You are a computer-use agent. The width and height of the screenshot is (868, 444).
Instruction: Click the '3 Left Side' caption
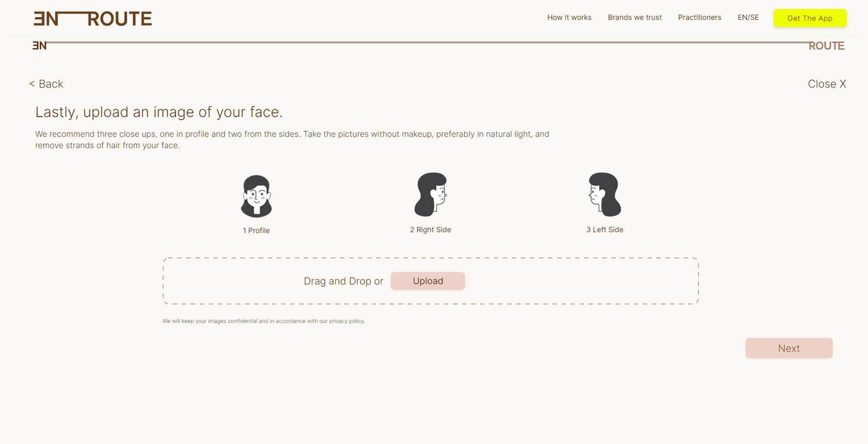pos(605,230)
